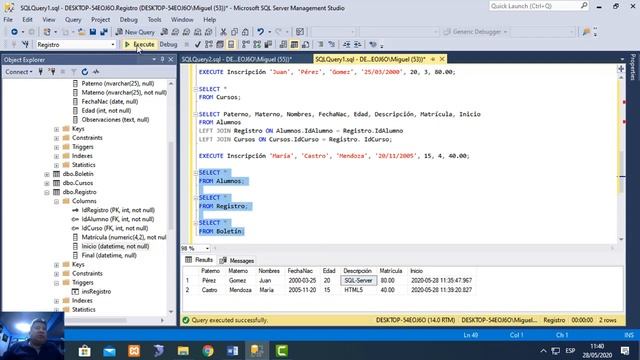Open Microsoft Word from the taskbar
This screenshot has height=360, width=640.
coord(232,351)
